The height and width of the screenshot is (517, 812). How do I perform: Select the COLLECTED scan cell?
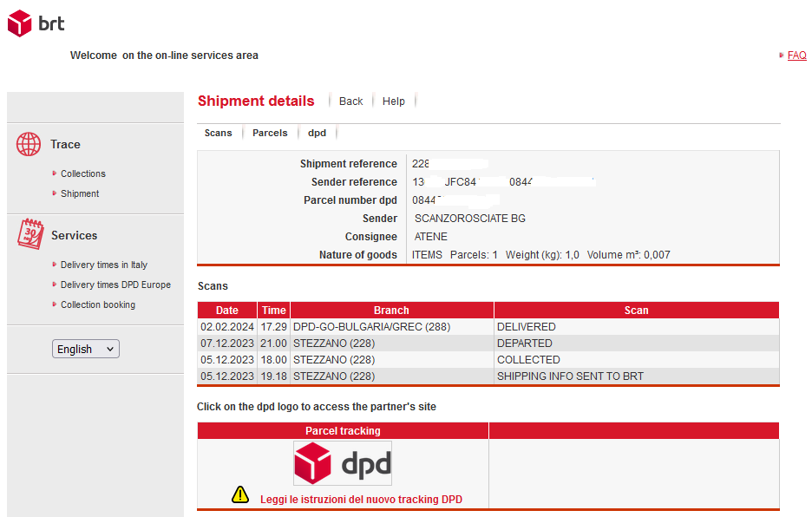637,360
